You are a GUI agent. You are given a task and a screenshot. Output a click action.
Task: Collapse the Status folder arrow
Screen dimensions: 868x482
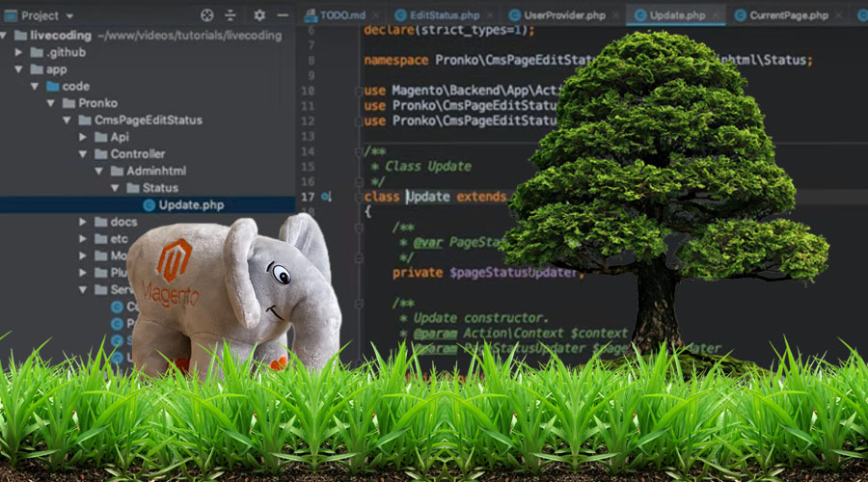coord(115,188)
